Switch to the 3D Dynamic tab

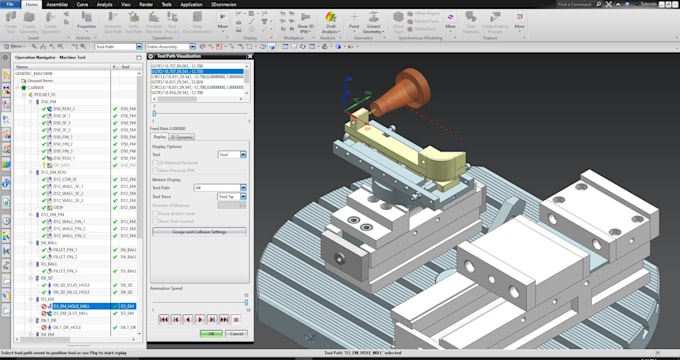[181, 137]
